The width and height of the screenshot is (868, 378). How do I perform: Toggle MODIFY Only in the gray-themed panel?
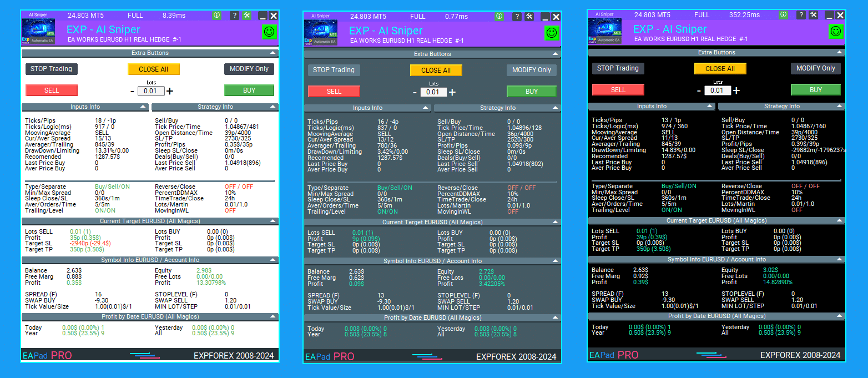[x=531, y=70]
